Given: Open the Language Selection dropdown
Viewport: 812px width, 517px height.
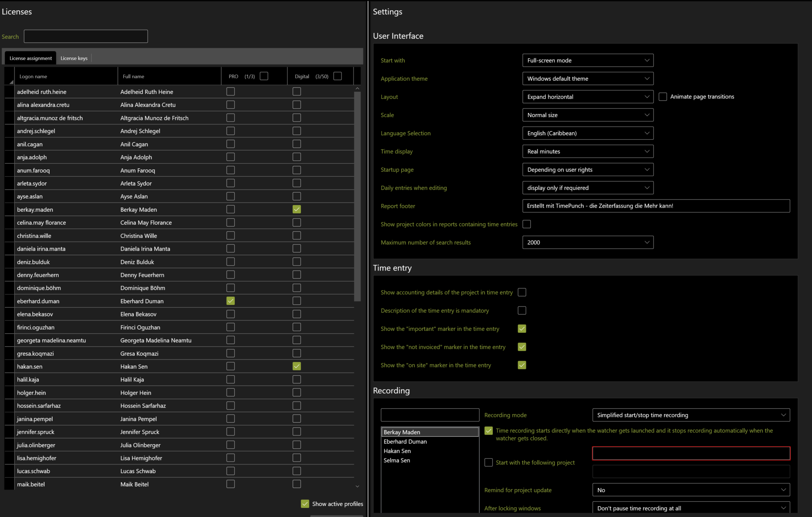Looking at the screenshot, I should tap(588, 133).
